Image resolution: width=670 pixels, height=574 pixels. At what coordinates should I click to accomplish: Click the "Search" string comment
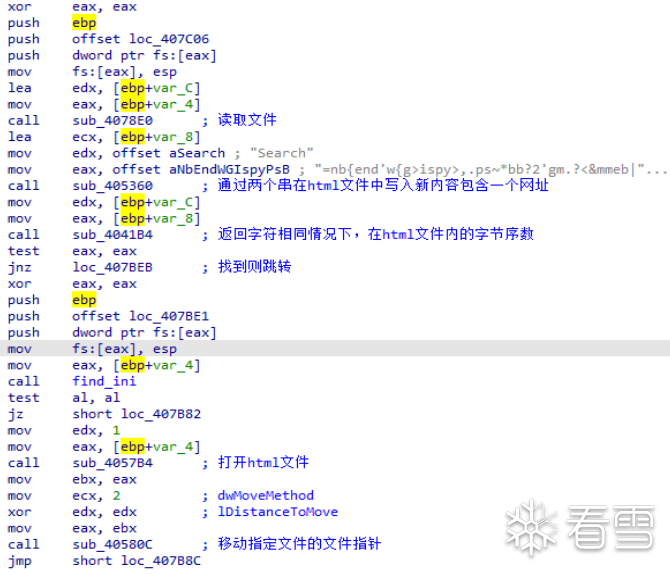(282, 153)
